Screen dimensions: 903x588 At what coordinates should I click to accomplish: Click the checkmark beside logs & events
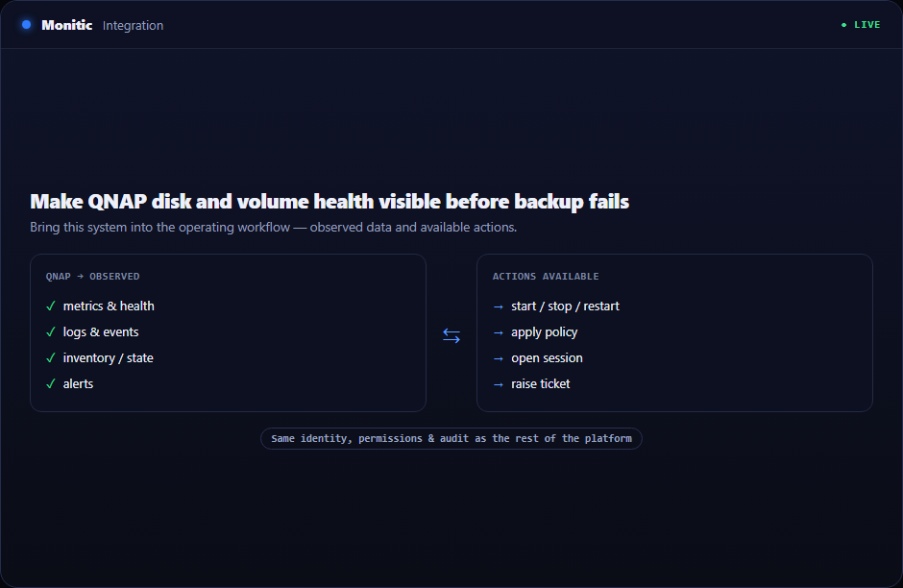tap(51, 331)
